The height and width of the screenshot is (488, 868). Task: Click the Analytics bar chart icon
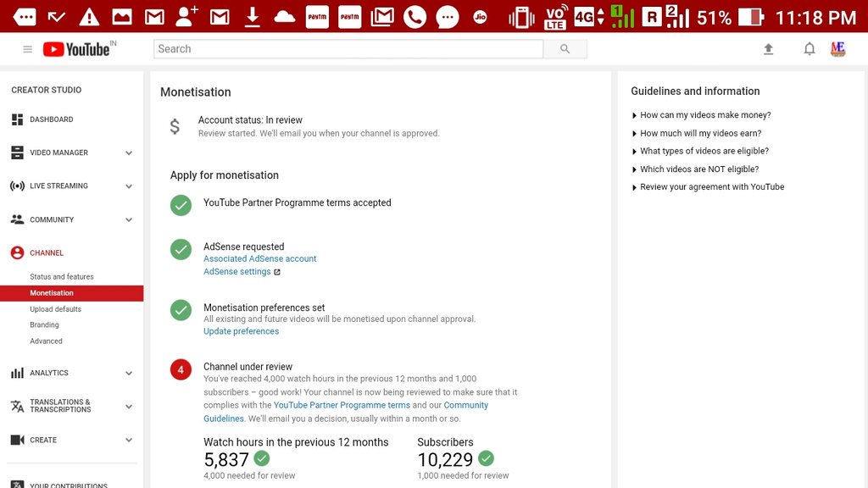(17, 373)
